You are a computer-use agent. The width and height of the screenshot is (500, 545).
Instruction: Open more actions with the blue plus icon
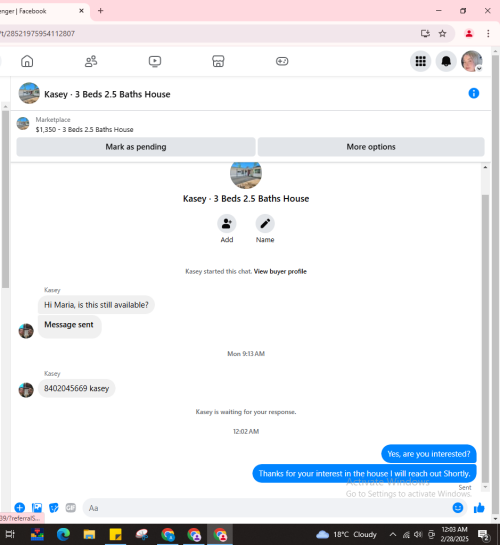point(19,508)
